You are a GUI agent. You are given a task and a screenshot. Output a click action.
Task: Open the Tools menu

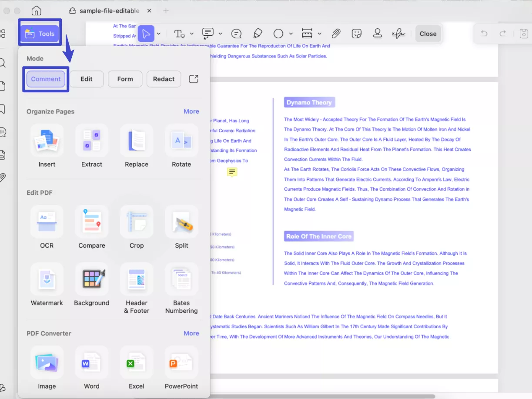click(40, 34)
